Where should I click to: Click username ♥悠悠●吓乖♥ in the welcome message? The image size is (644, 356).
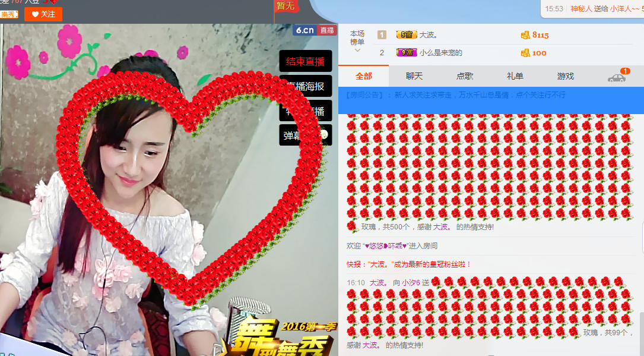386,246
